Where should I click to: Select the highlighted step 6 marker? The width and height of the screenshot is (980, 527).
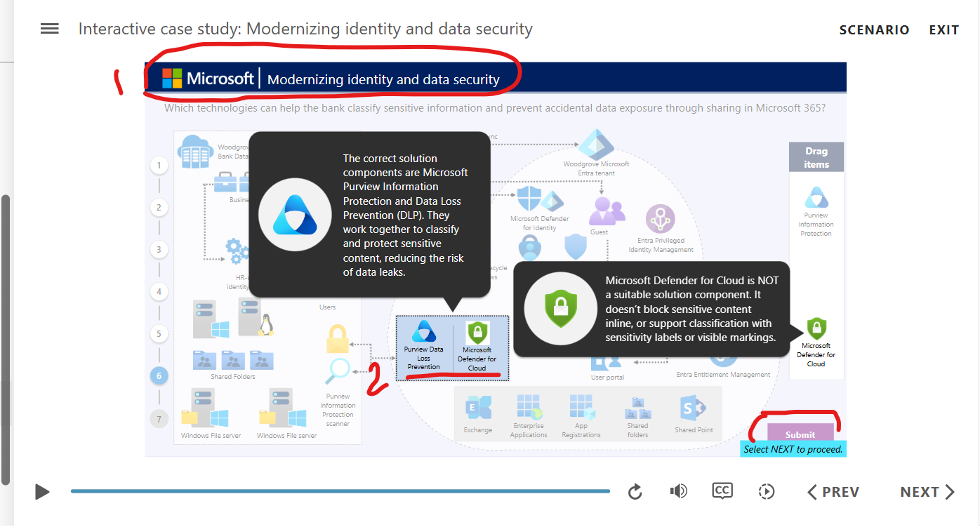[159, 376]
